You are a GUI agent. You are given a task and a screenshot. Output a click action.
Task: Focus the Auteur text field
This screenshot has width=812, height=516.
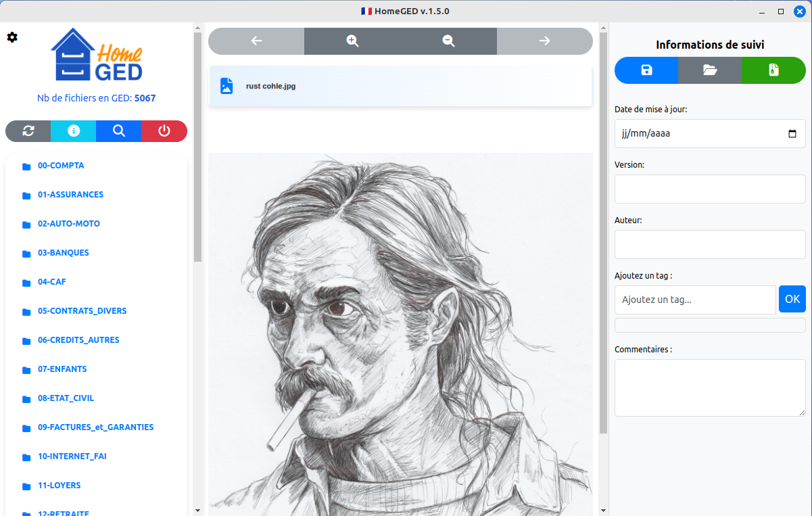(710, 244)
